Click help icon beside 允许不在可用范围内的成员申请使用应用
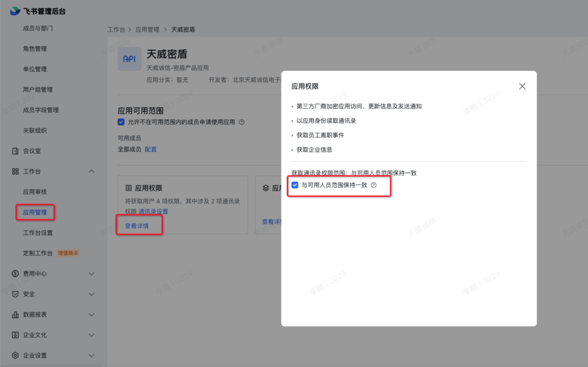 241,122
